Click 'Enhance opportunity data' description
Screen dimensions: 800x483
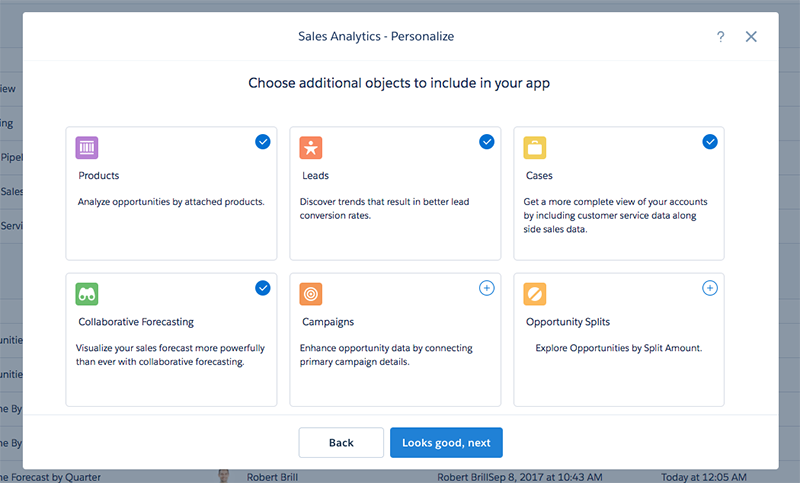386,355
